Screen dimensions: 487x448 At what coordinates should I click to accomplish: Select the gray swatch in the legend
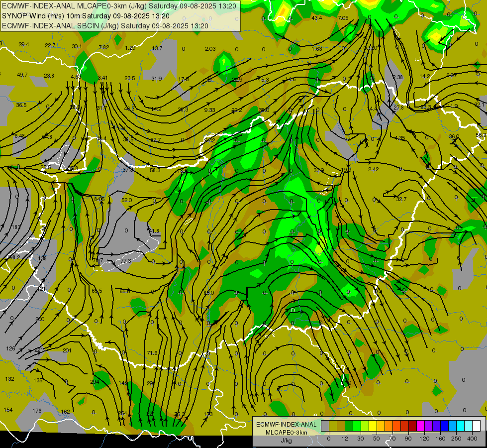click(x=325, y=426)
